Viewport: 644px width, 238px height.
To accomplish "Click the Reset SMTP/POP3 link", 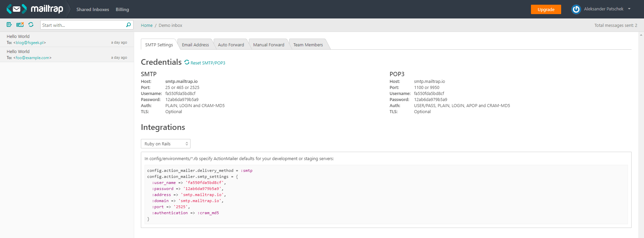I will 208,63.
